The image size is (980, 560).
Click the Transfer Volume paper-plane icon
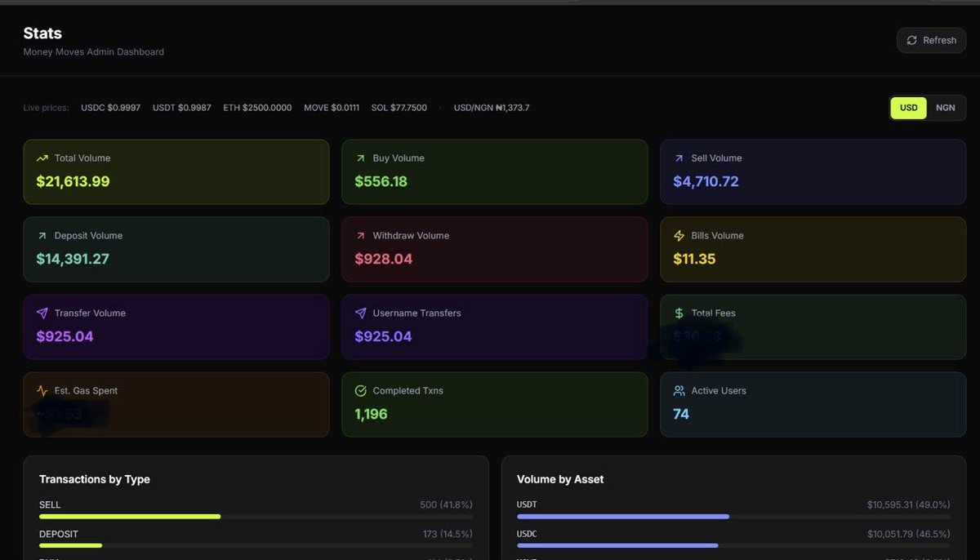42,313
